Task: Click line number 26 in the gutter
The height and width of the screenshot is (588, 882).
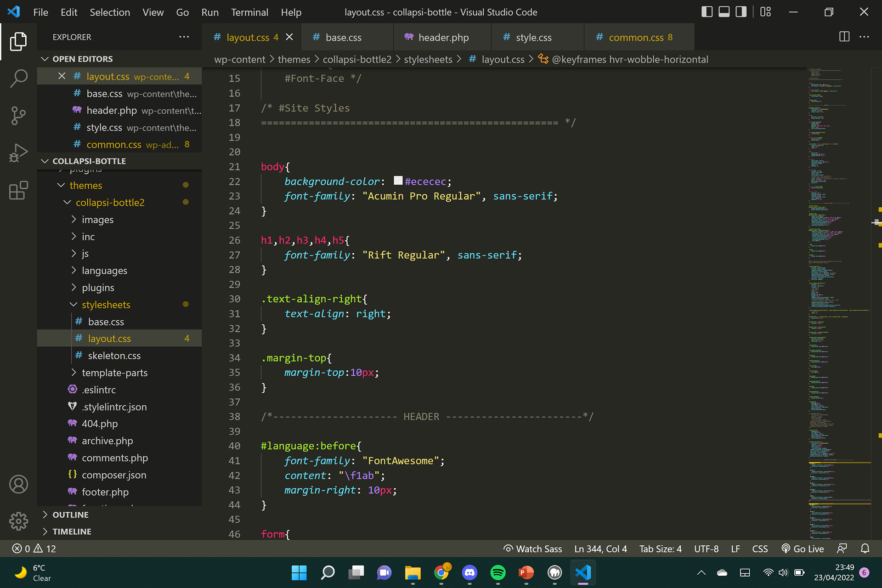Action: tap(234, 240)
